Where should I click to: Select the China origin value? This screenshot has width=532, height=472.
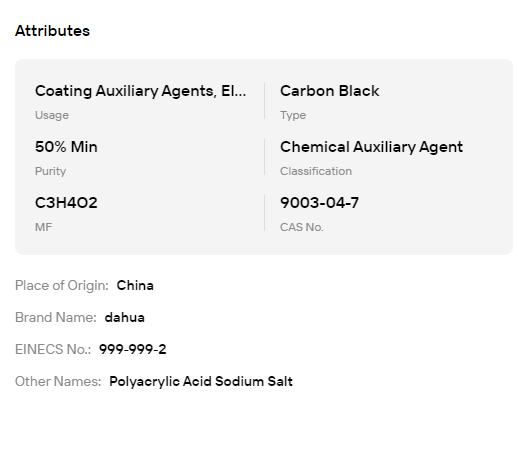[135, 285]
